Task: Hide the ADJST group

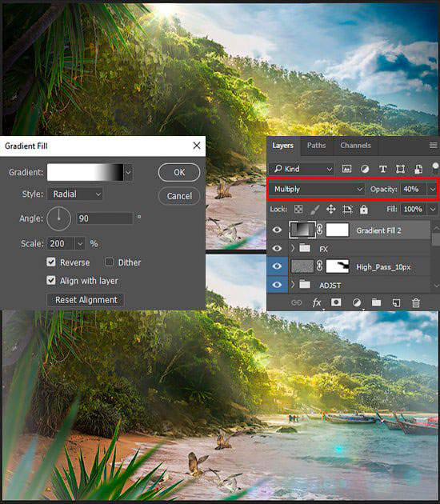Action: pyautogui.click(x=277, y=285)
